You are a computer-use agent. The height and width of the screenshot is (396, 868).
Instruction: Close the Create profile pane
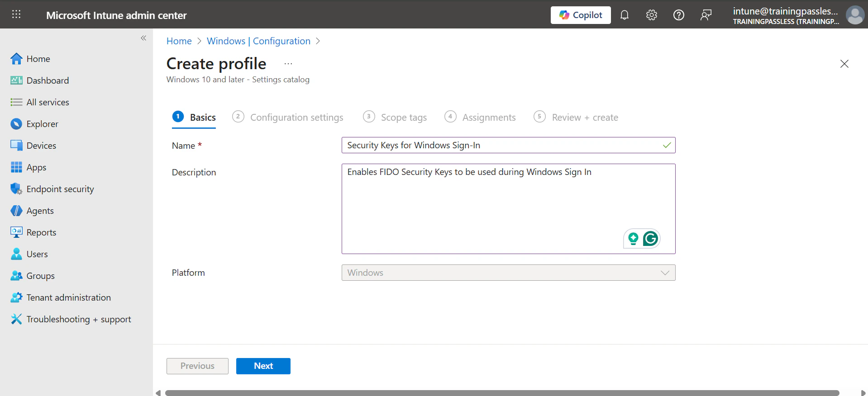[x=844, y=64]
